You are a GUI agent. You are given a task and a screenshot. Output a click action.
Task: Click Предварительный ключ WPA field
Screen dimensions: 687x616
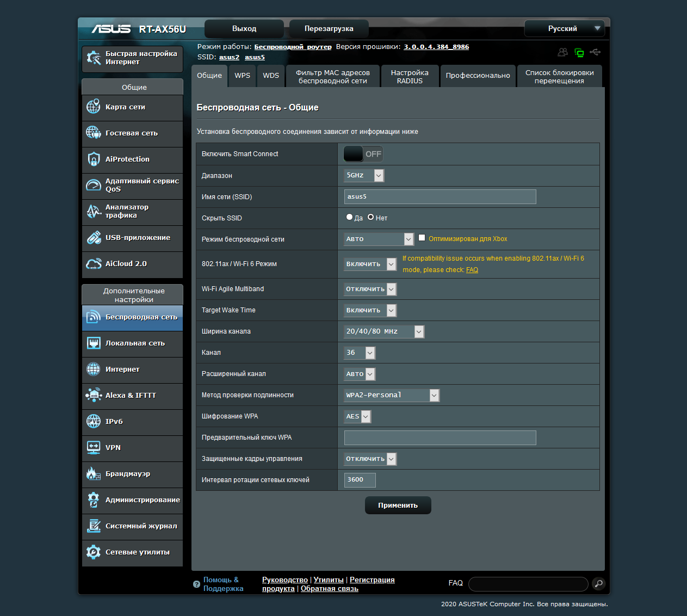[440, 438]
